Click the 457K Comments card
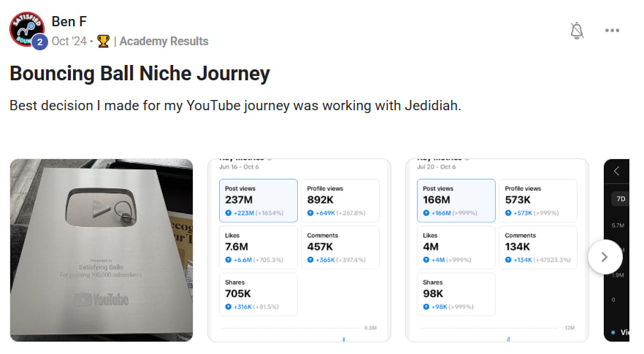Viewport: 644px width, 354px height. [x=340, y=247]
